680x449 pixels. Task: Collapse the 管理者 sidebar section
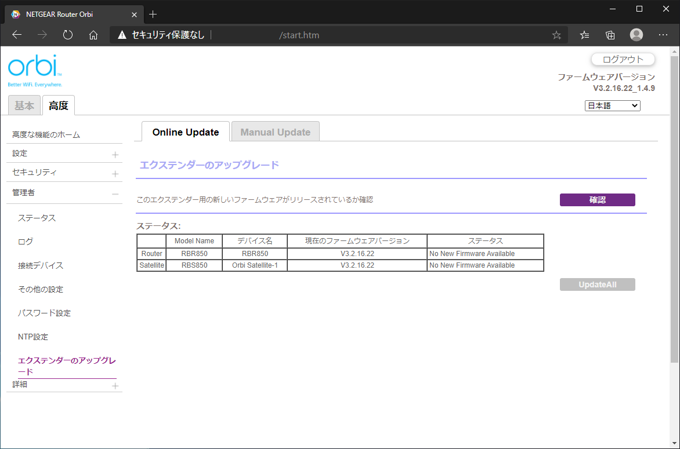115,193
